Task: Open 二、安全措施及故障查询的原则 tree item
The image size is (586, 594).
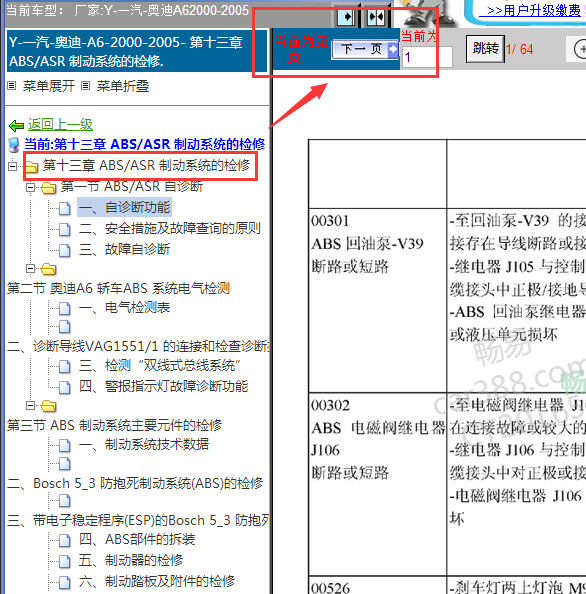Action: pos(170,228)
